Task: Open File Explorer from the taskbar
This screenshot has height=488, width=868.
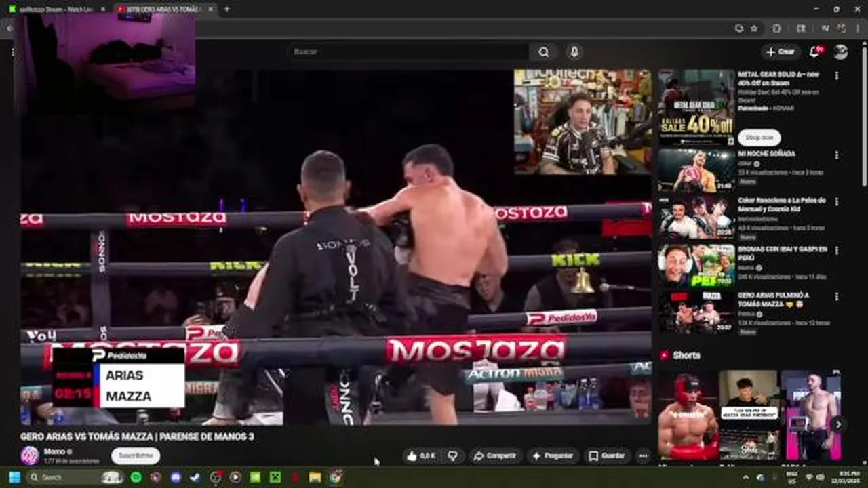Action: [x=315, y=477]
